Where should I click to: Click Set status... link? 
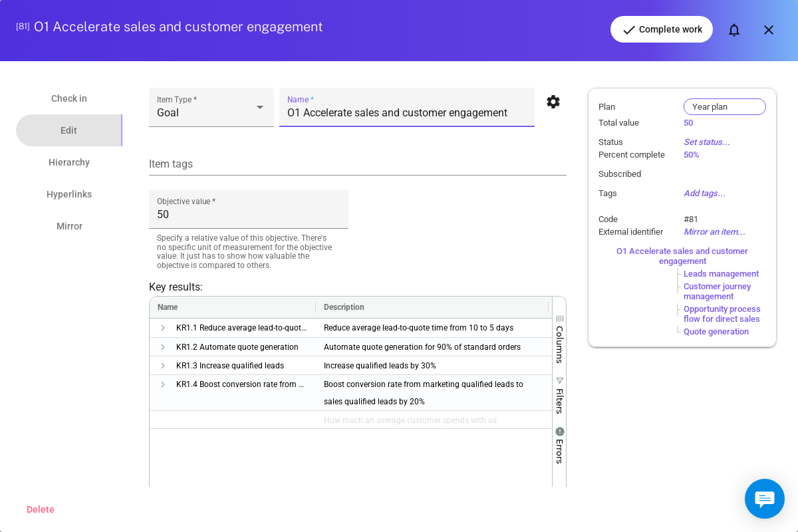click(x=707, y=142)
